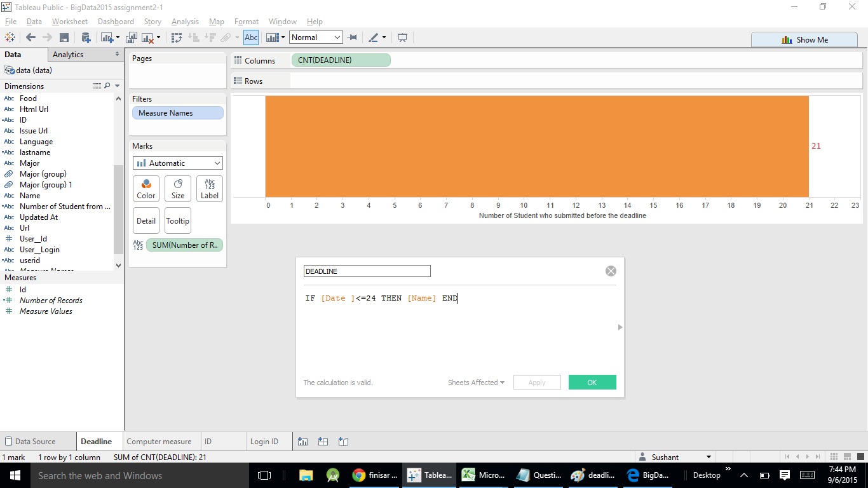Click New Story icon beside sheet tabs
This screenshot has width=868, height=488.
(344, 442)
